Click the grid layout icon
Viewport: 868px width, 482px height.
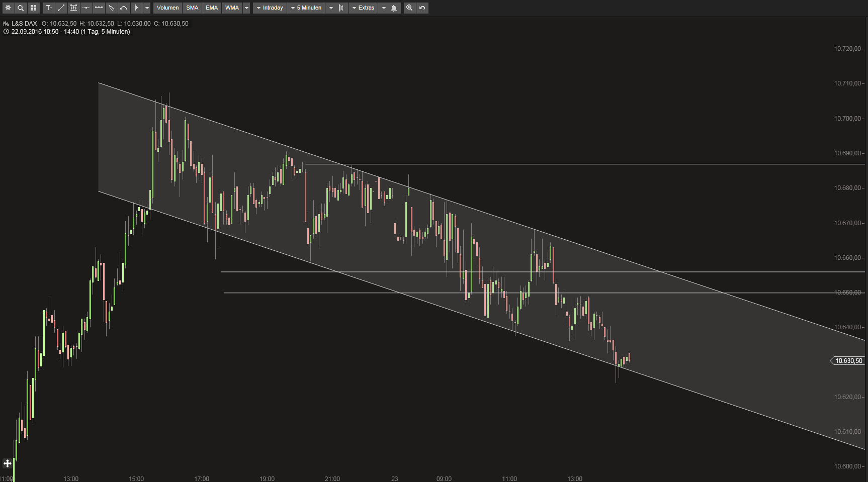point(33,8)
